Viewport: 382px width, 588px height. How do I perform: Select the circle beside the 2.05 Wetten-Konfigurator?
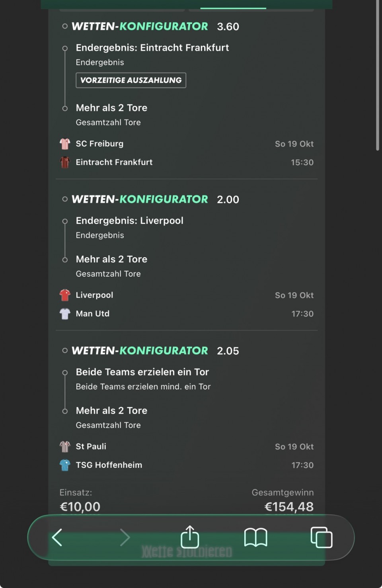click(x=65, y=351)
